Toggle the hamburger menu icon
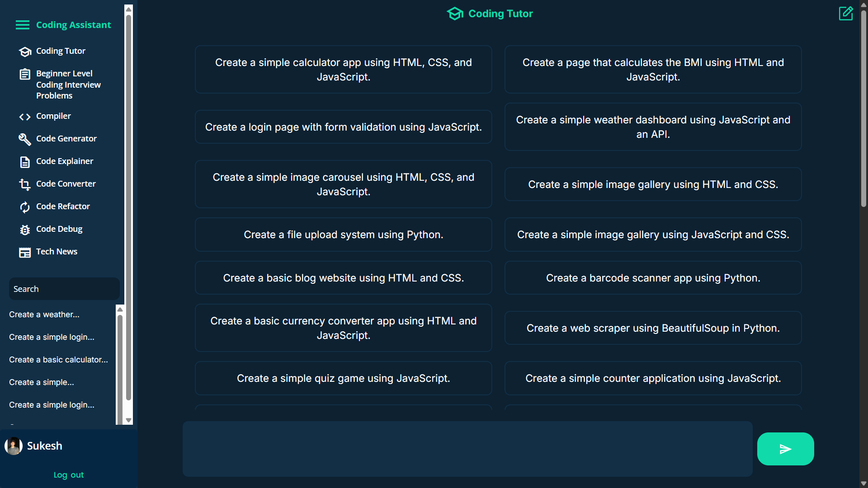The image size is (868, 488). (23, 25)
